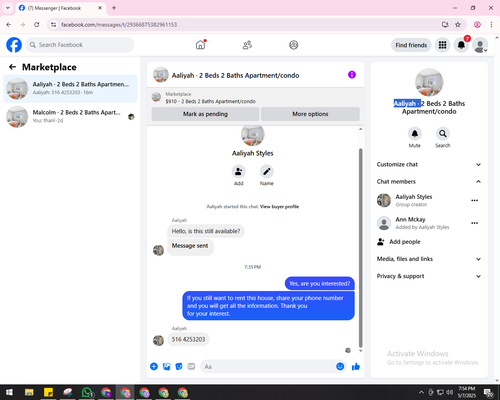Open WhatsApp from the taskbar
The height and width of the screenshot is (400, 500).
[87, 392]
